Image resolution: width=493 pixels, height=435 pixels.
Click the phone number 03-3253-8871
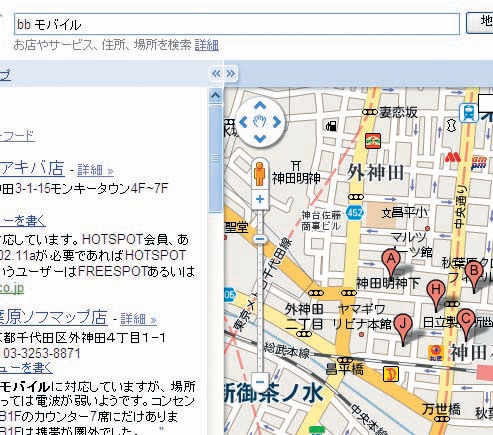(42, 353)
